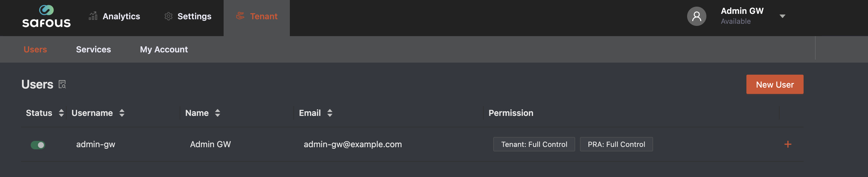Open the My Account sub-tab

pyautogui.click(x=164, y=50)
